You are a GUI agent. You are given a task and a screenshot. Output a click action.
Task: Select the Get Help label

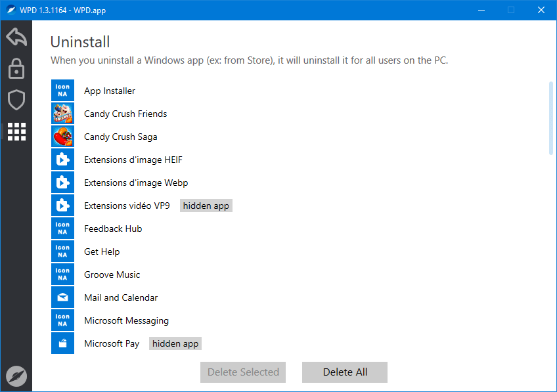point(102,251)
